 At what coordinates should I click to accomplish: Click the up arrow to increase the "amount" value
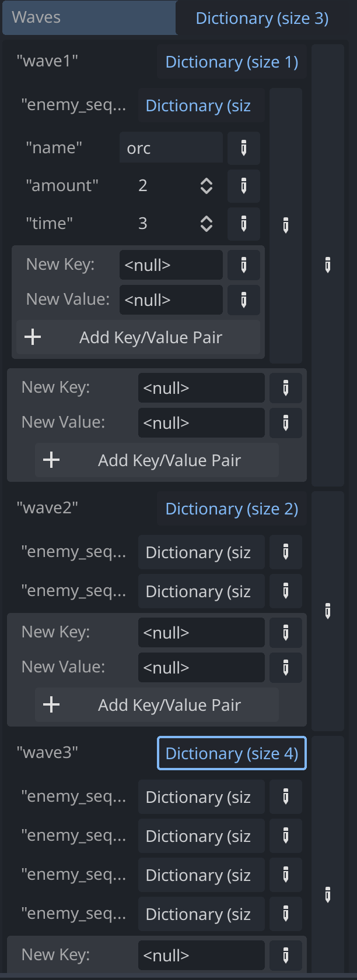pos(207,182)
